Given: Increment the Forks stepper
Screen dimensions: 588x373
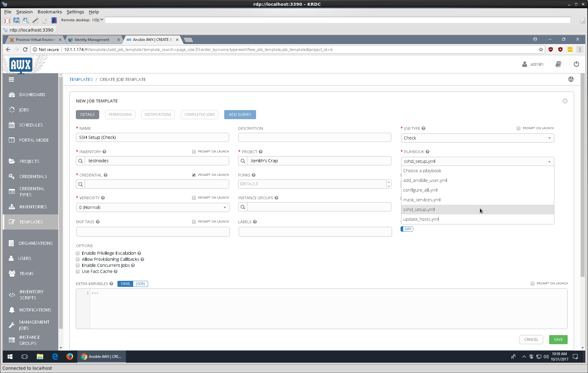Looking at the screenshot, I should click(389, 182).
